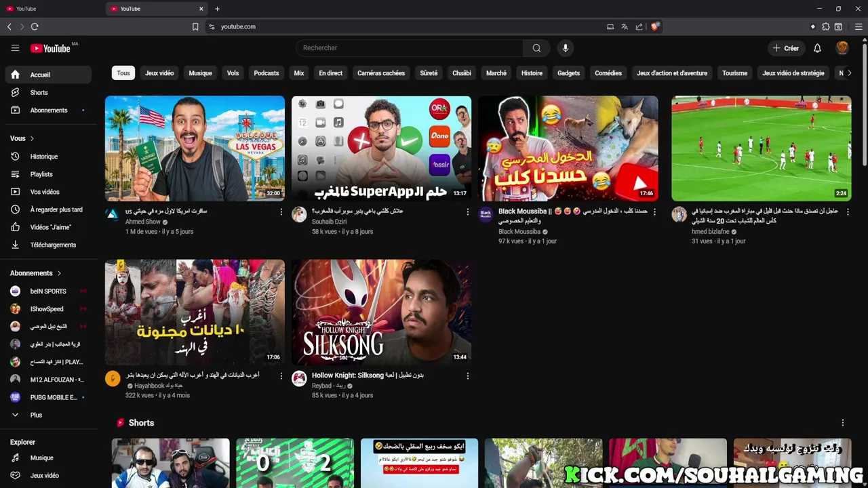Open À regarder plus tard
The image size is (868, 488).
[47, 209]
